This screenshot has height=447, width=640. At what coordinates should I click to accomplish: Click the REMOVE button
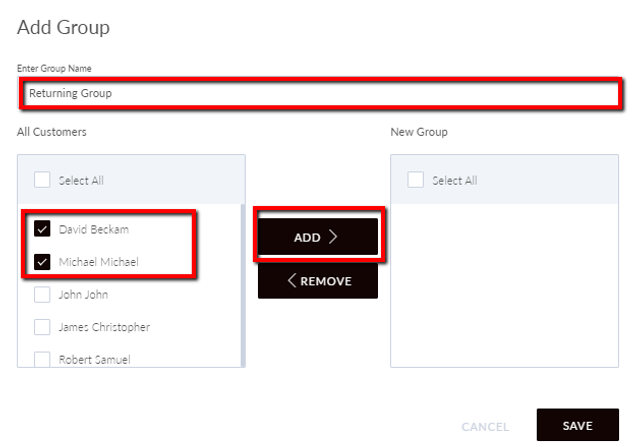coord(318,280)
